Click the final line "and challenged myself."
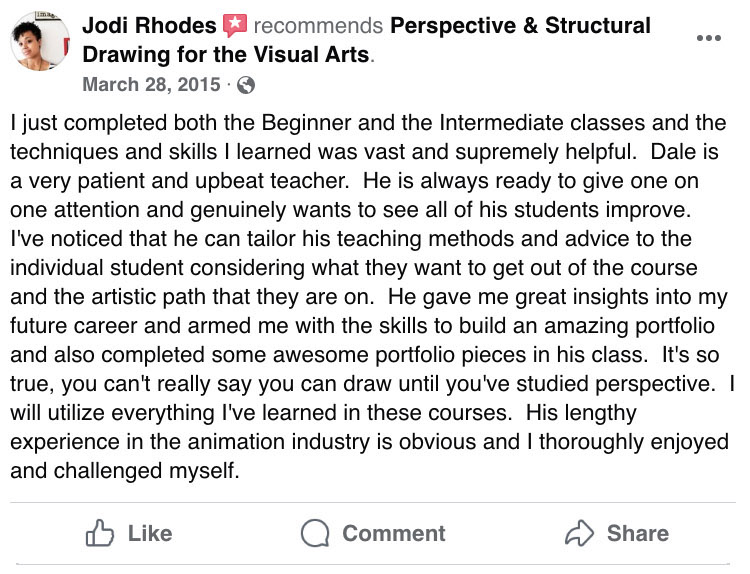This screenshot has height=574, width=750. pos(126,471)
